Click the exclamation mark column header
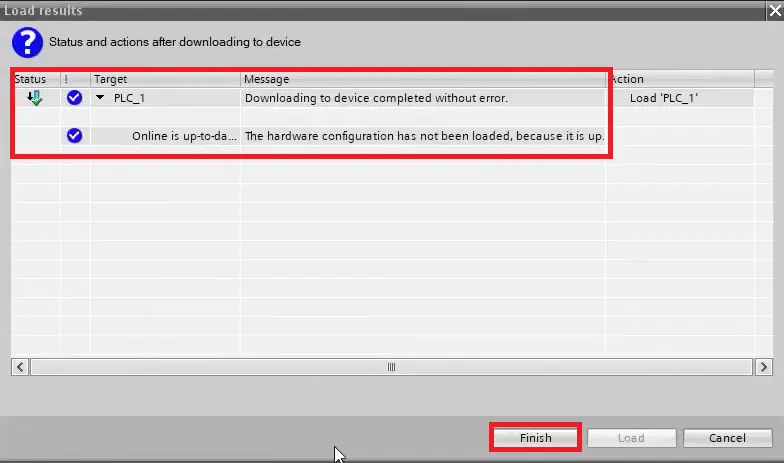The height and width of the screenshot is (463, 784). pos(76,79)
